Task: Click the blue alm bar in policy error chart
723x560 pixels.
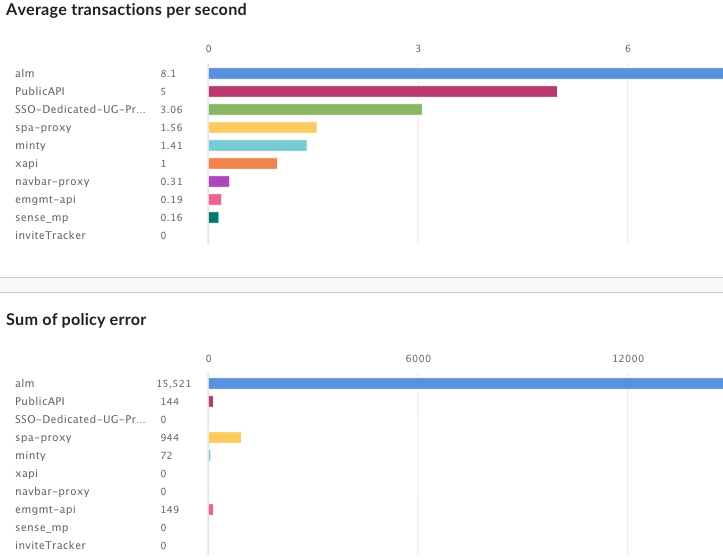Action: tap(465, 383)
